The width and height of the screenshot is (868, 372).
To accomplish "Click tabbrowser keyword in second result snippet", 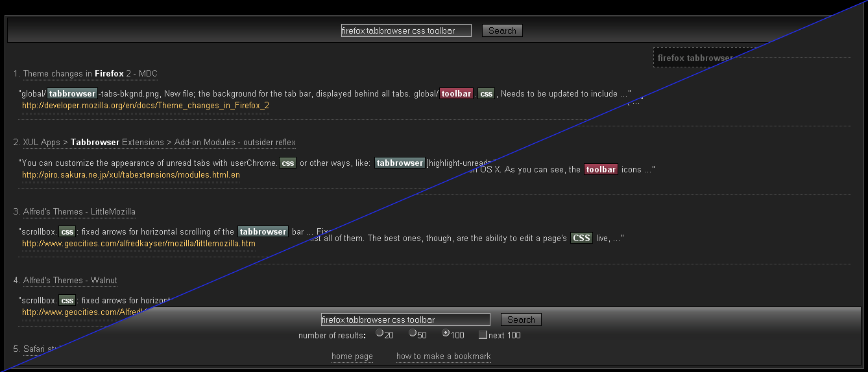I will pos(400,163).
